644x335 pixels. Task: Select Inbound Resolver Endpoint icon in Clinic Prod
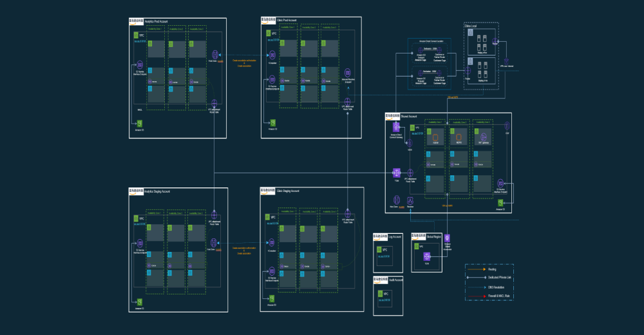348,73
